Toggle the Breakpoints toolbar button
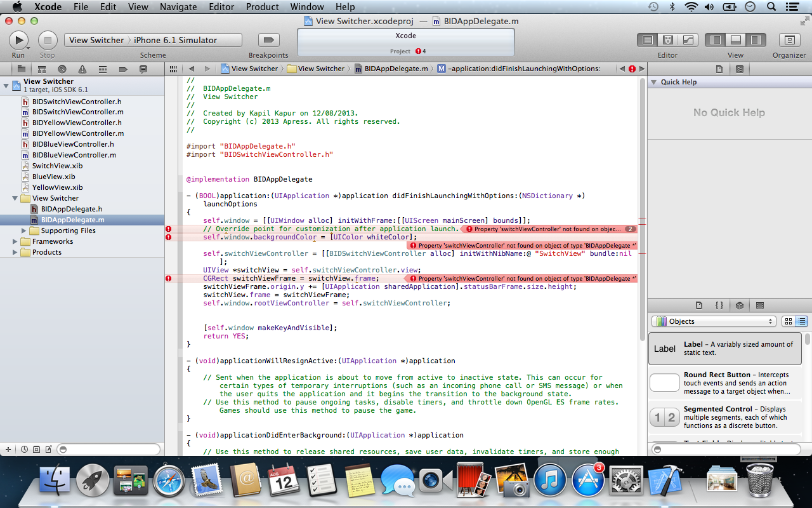 point(268,40)
